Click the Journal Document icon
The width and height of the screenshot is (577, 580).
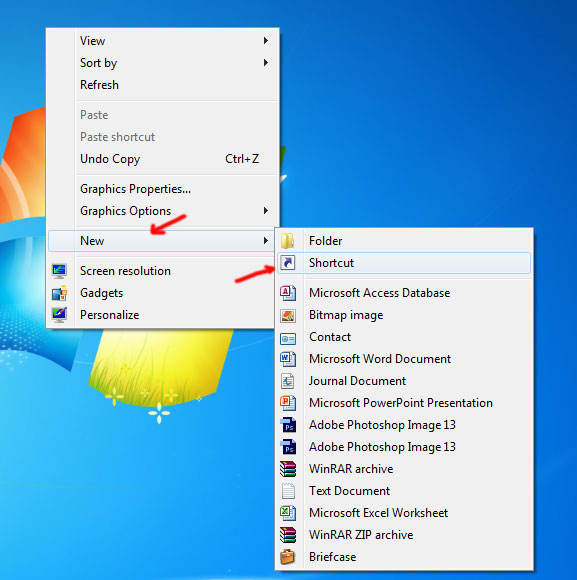(288, 381)
